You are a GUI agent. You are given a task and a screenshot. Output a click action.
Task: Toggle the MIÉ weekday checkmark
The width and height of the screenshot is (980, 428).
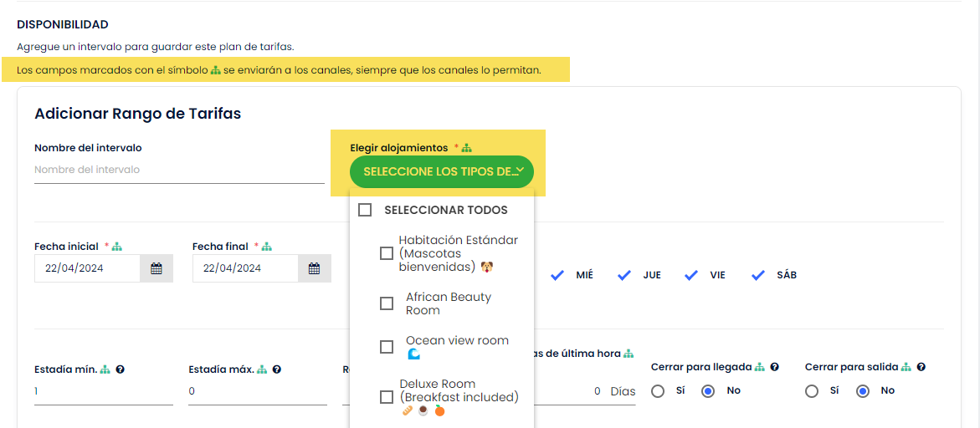[x=557, y=275]
